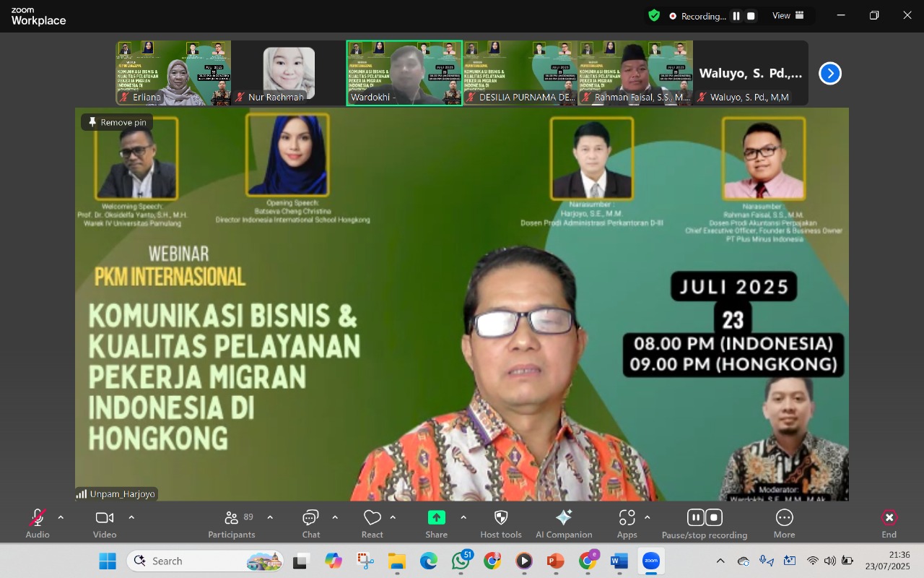Click the Remove pin button
The image size is (924, 578).
(117, 122)
